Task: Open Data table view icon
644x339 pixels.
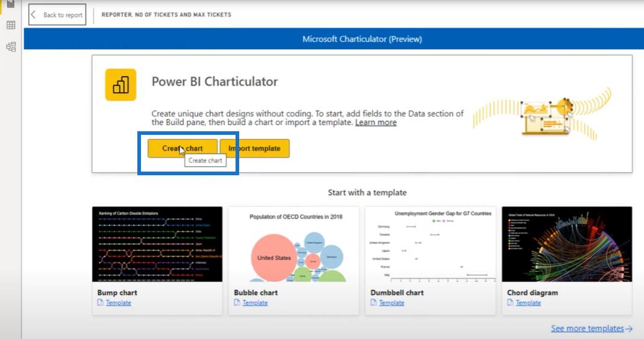Action: click(11, 25)
